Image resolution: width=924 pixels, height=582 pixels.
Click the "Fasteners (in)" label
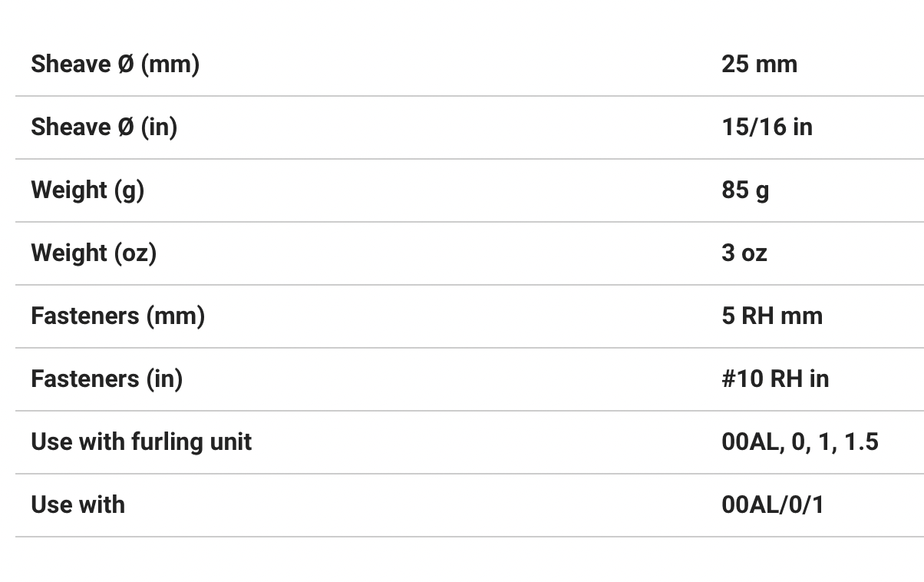point(107,379)
